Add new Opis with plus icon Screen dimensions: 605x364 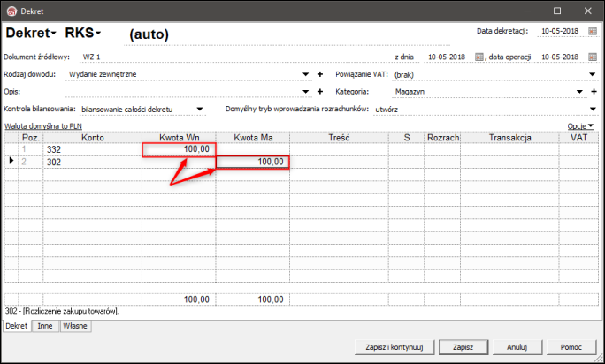tap(320, 91)
